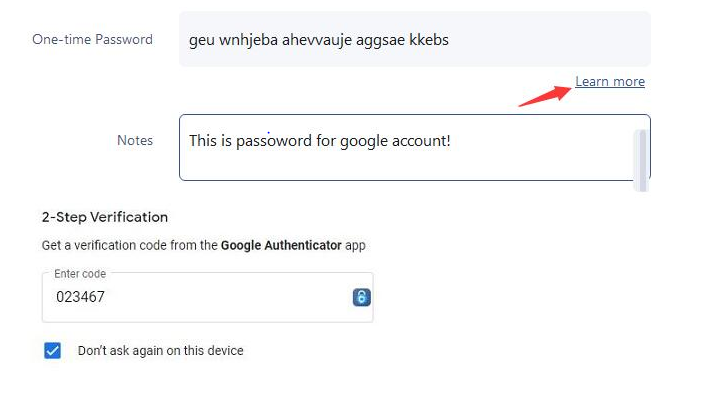The image size is (706, 418).
Task: Toggle the Don't ask again checkbox
Action: [53, 350]
